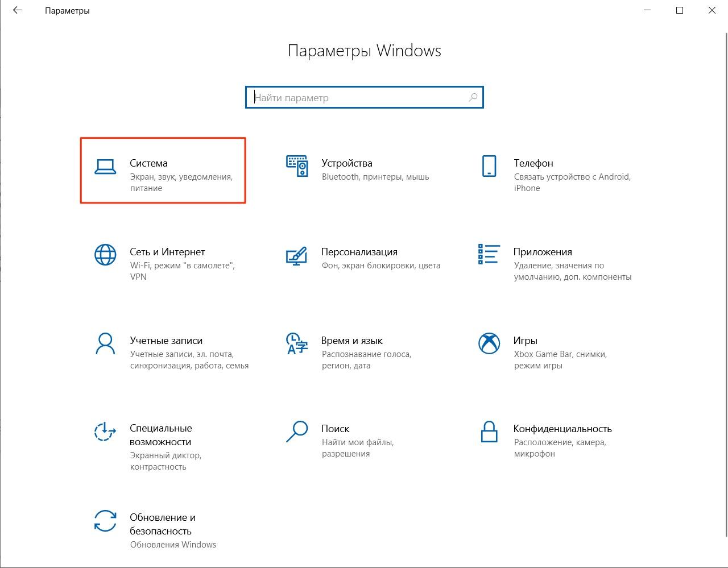Click the Учетные записи title text
The image size is (728, 568).
tap(166, 341)
